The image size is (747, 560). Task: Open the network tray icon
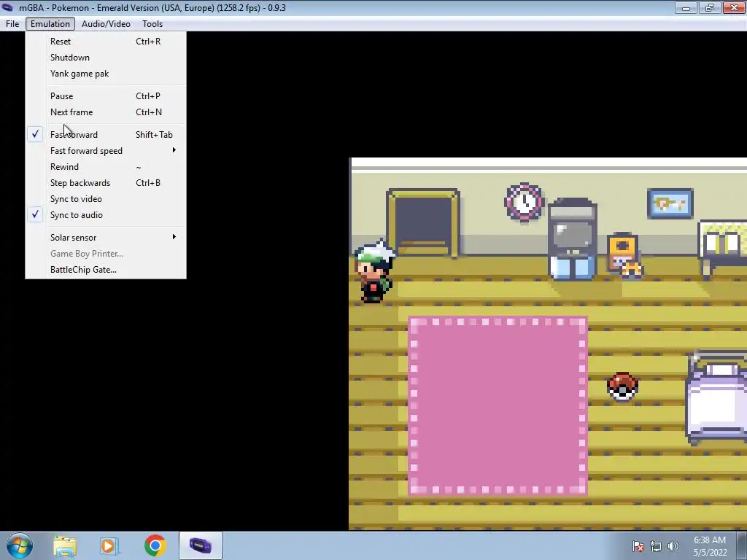point(656,547)
